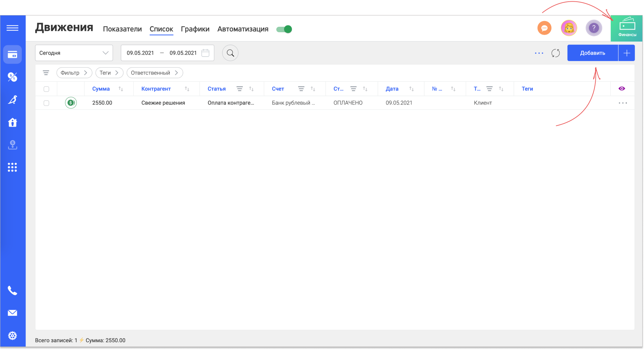This screenshot has height=362, width=644.
Task: Open the user avatar profile
Action: point(569,28)
